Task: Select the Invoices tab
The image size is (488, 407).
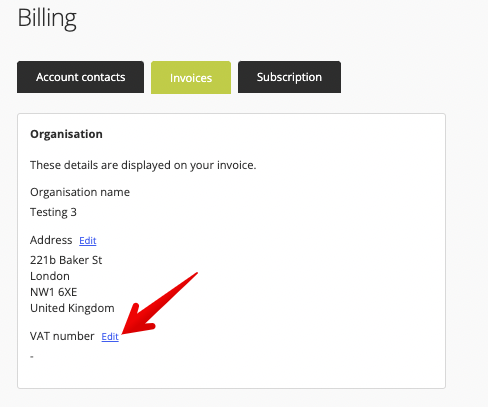Action: point(191,78)
